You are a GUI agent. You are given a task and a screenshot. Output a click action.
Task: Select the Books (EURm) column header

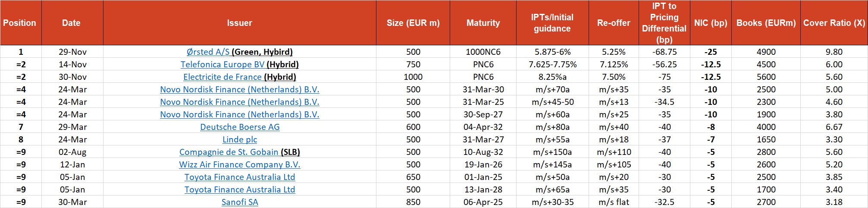tap(766, 23)
